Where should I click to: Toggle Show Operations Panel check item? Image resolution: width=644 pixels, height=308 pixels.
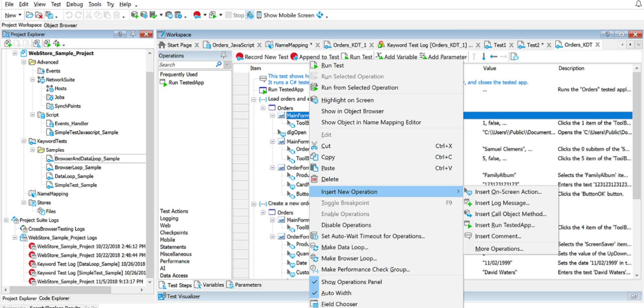351,282
